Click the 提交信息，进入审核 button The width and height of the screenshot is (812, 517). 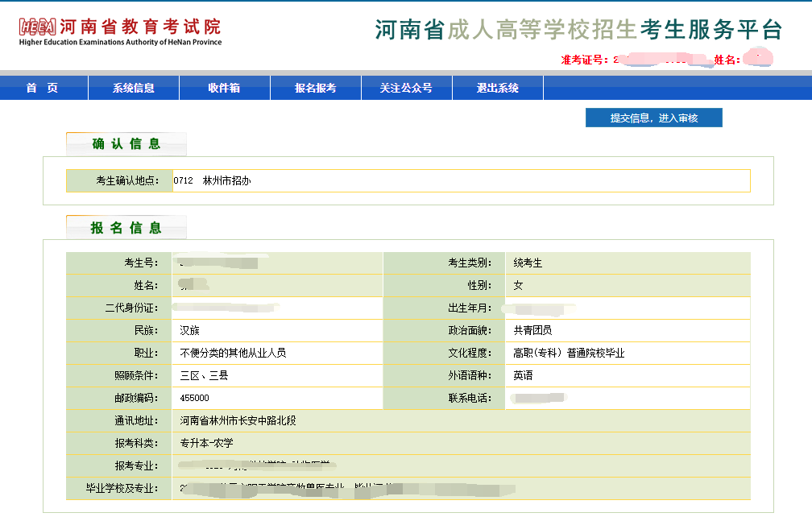coord(653,118)
